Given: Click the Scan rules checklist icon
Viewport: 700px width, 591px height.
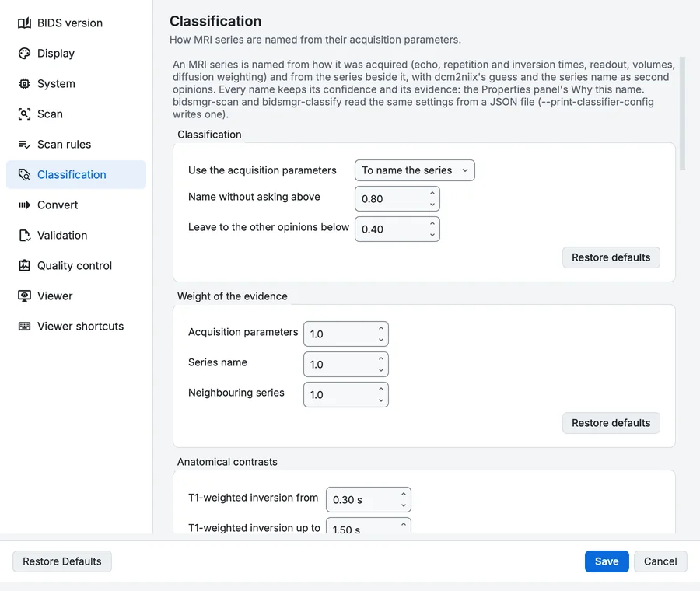Looking at the screenshot, I should [x=25, y=144].
